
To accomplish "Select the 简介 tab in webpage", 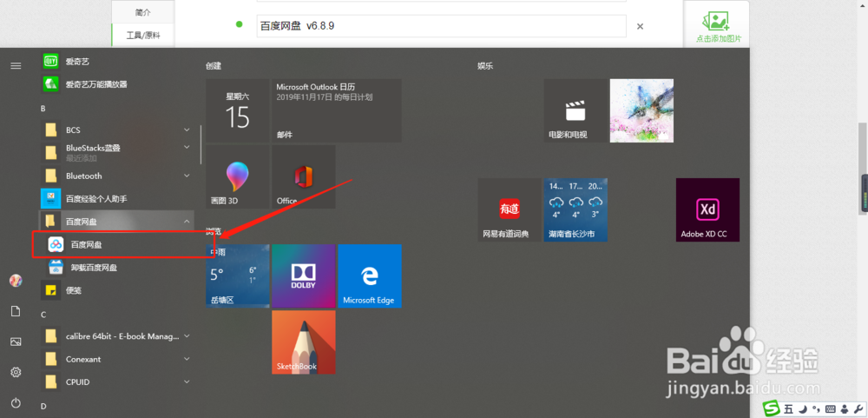I will (143, 11).
